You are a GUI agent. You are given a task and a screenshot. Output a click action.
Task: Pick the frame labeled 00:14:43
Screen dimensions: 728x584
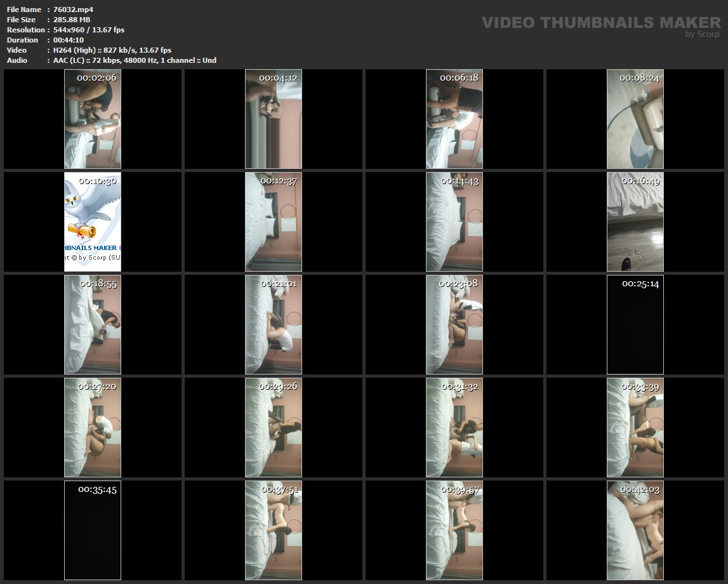coord(454,222)
